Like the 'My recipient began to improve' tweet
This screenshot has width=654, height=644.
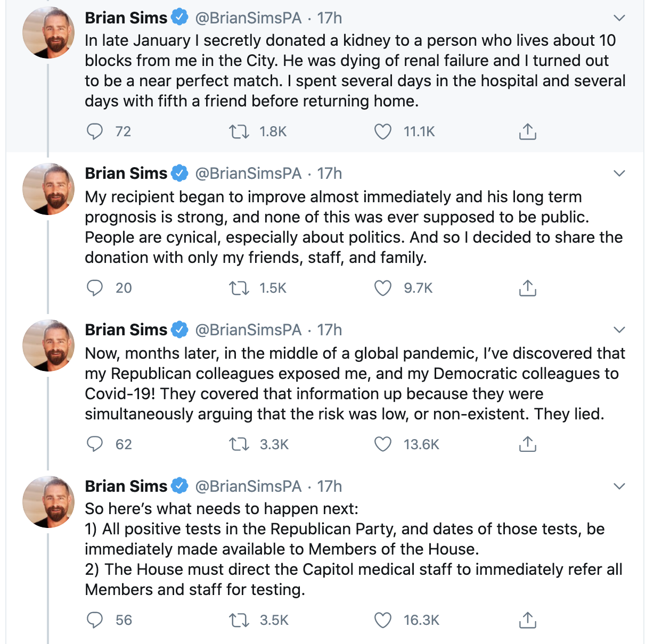point(383,288)
